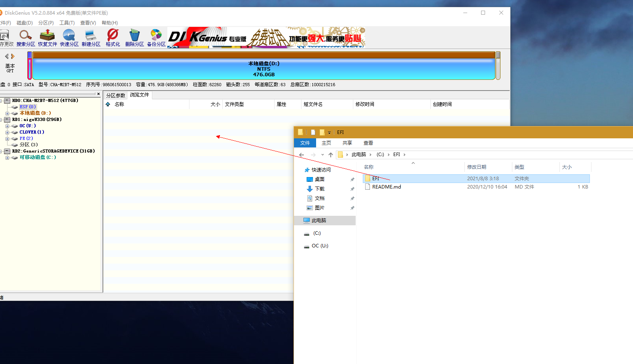The height and width of the screenshot is (364, 633).
Task: Expand the 可移动磁盘 (C:) tree node
Action: [x=7, y=158]
